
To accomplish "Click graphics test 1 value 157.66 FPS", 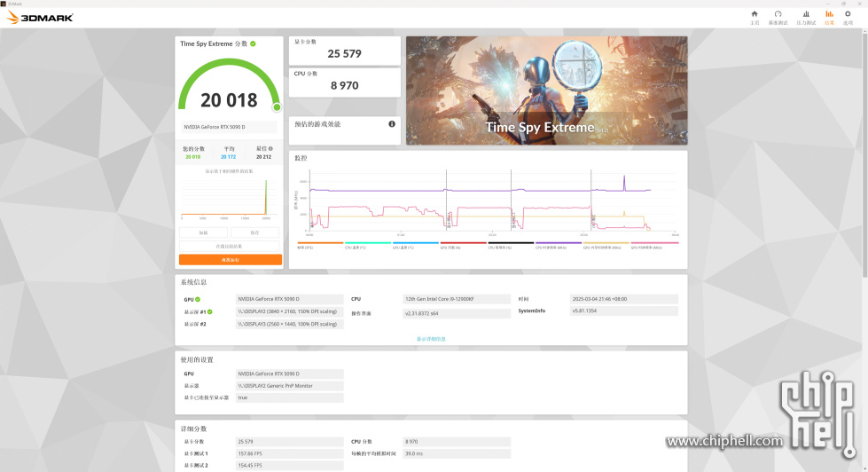I will 290,453.
